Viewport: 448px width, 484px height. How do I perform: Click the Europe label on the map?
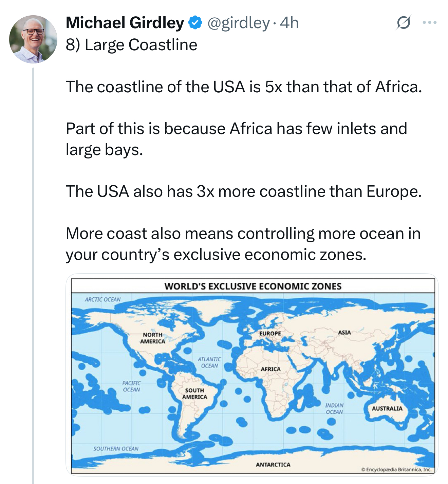[x=270, y=333]
